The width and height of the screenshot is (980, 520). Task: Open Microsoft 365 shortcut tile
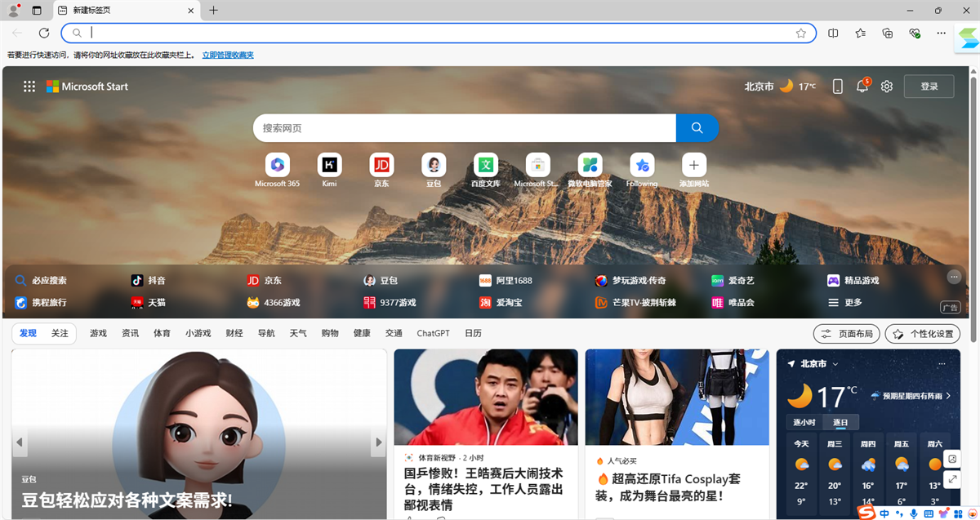[277, 171]
